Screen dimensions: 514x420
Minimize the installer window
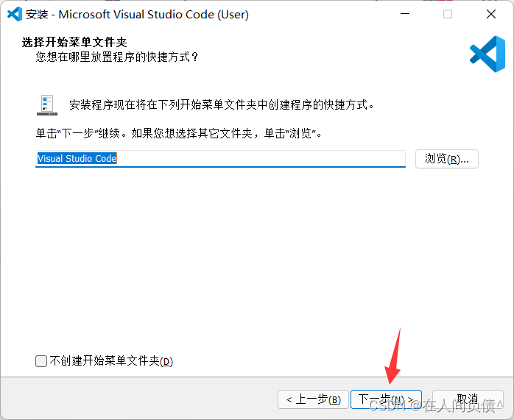click(x=405, y=14)
